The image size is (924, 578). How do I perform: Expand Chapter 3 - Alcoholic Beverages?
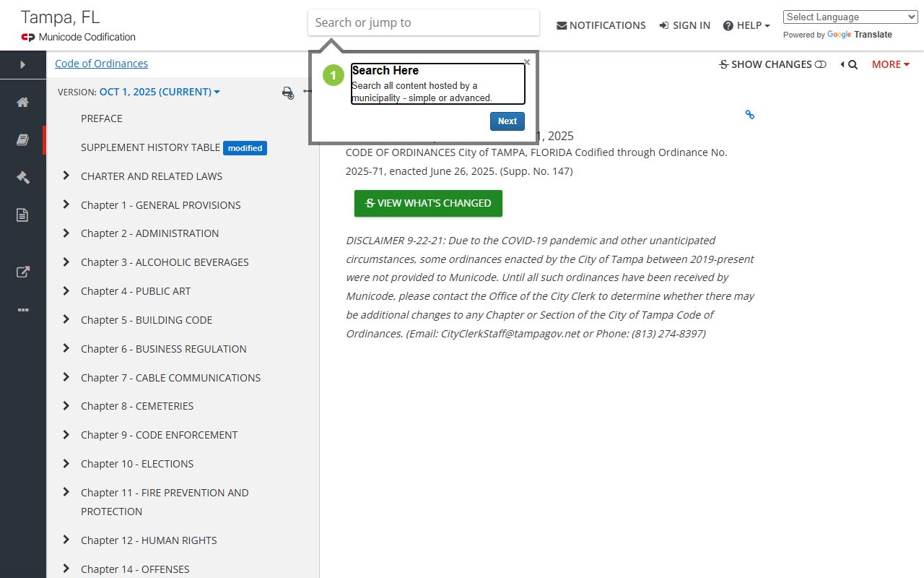pyautogui.click(x=66, y=262)
